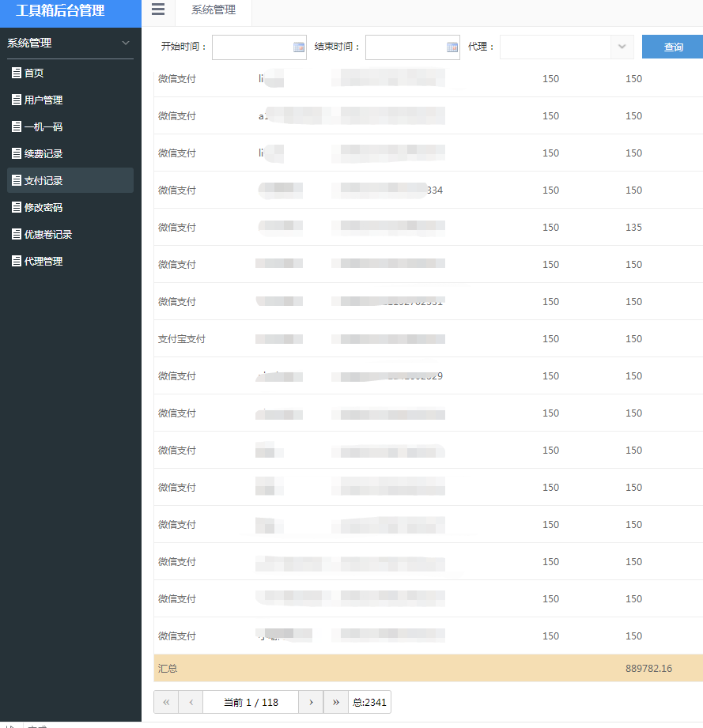This screenshot has height=728, width=703.
Task: Click the 工具箱后台管理 header title
Action: click(60, 10)
